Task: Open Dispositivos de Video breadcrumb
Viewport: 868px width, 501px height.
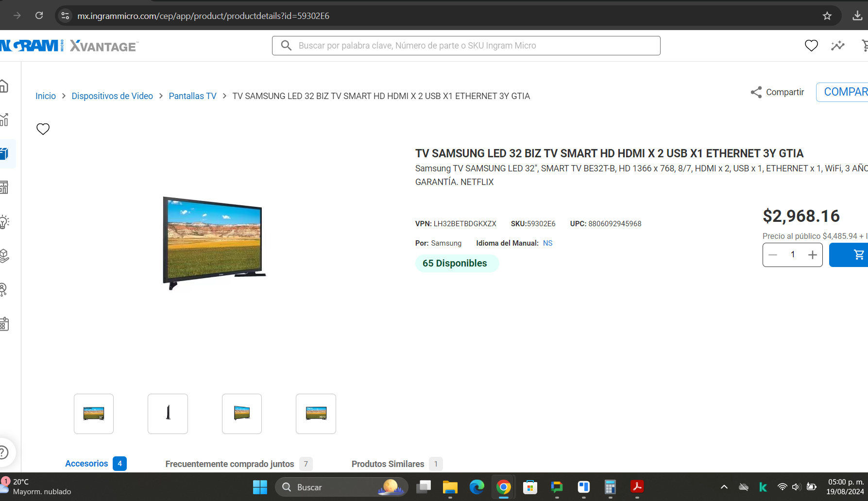Action: pyautogui.click(x=112, y=96)
